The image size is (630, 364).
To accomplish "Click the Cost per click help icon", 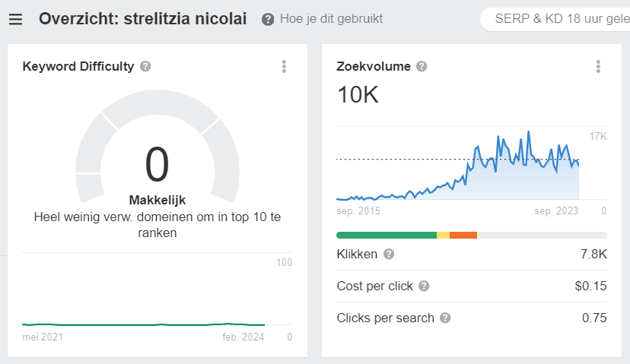I will point(424,286).
